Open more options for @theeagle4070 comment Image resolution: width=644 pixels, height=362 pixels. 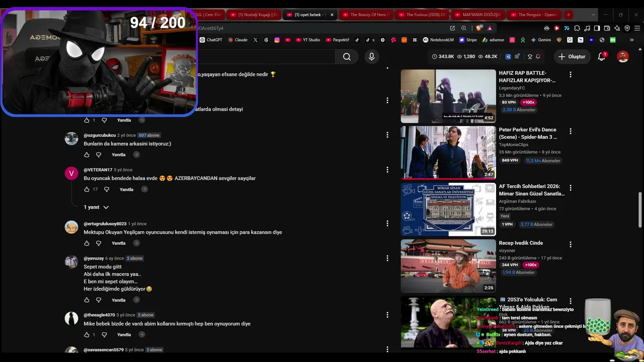point(387,315)
